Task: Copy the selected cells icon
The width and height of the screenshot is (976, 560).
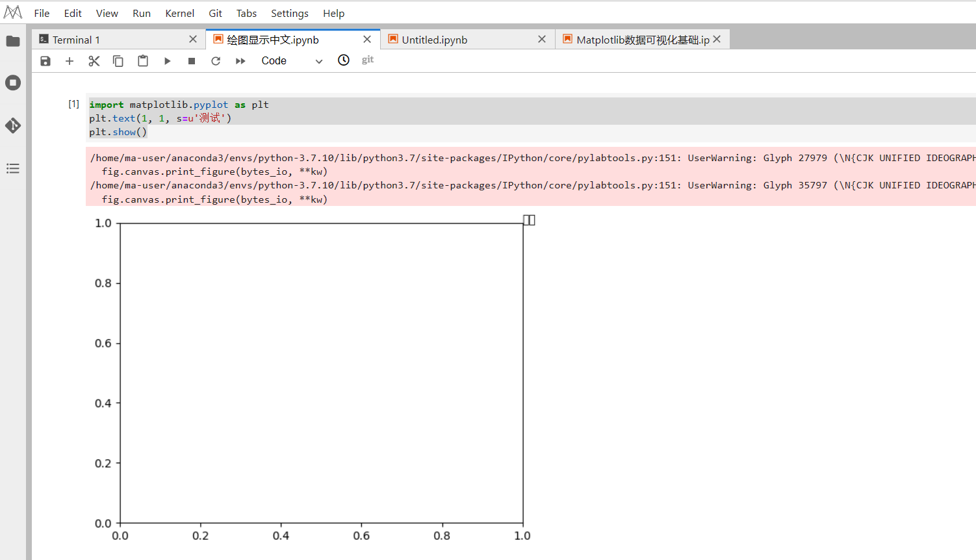Action: coord(118,61)
